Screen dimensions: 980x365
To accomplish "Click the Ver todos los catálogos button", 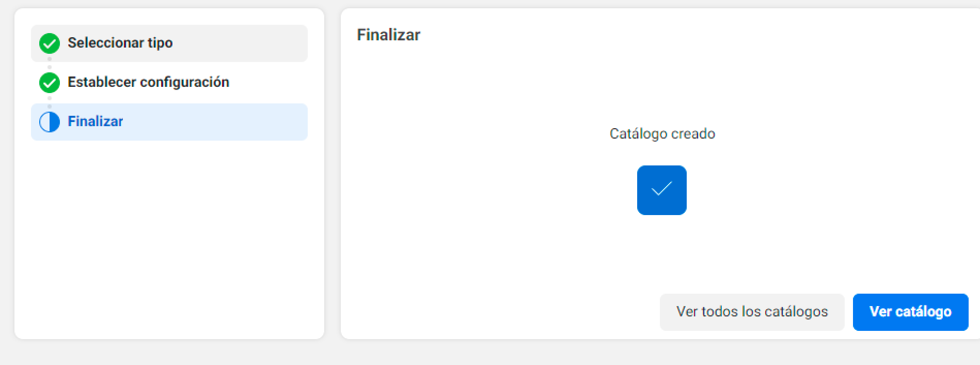I will [752, 312].
